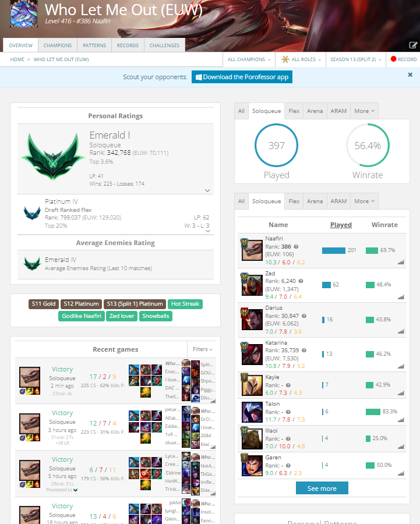Click the Katarina champion portrait
The image size is (420, 524).
click(x=252, y=354)
